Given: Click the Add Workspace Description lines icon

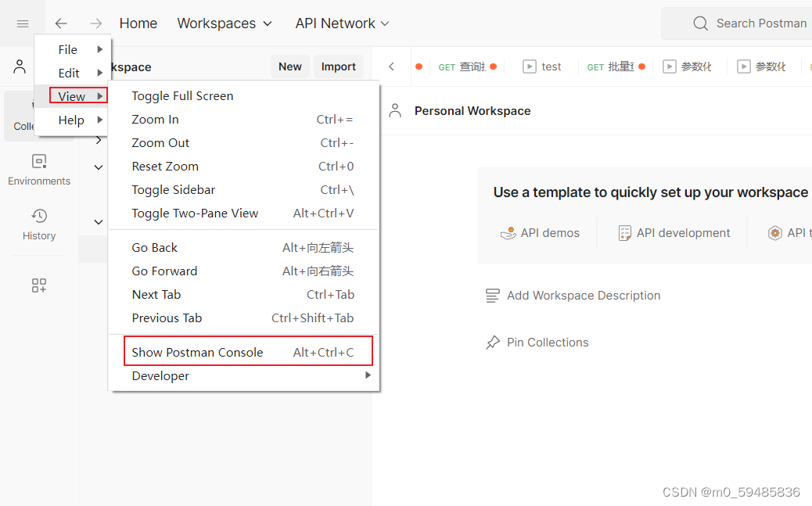Looking at the screenshot, I should (493, 296).
